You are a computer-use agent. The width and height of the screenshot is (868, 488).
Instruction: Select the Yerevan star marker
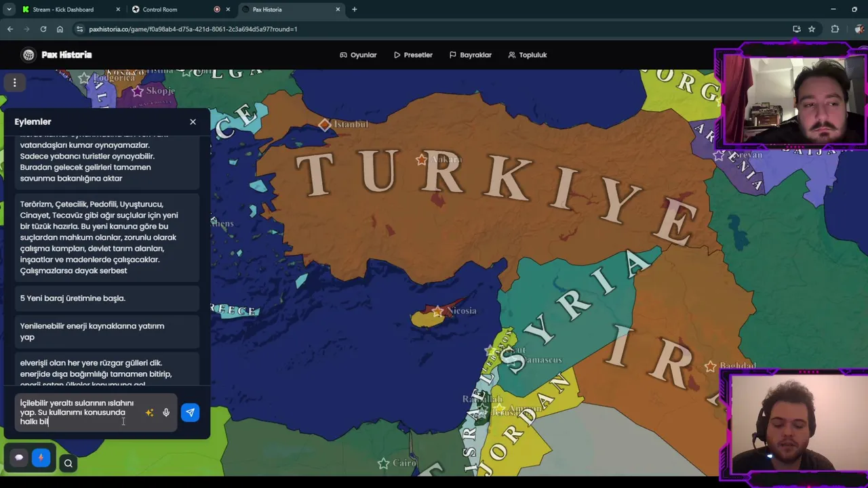point(719,155)
